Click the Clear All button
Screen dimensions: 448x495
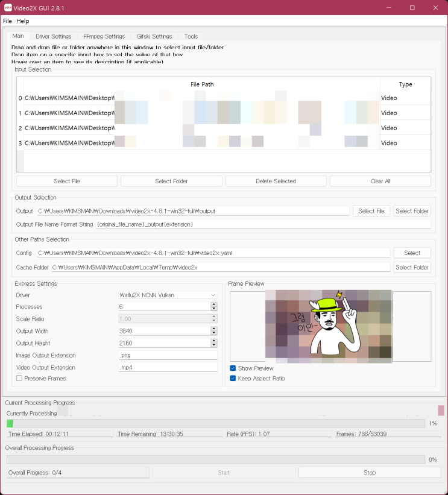(380, 181)
